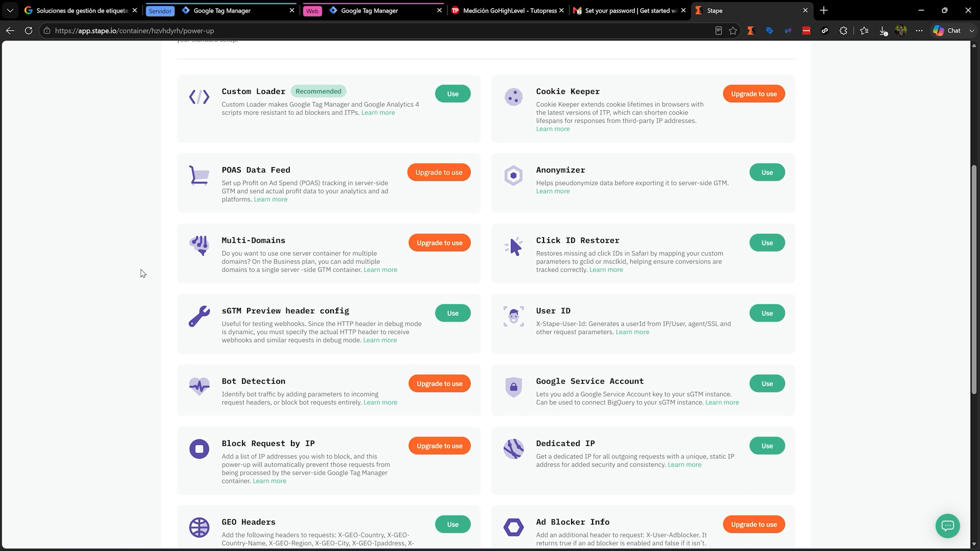Viewport: 980px width, 551px height.
Task: Click the Cookie Keeper cookie icon
Action: 513,97
